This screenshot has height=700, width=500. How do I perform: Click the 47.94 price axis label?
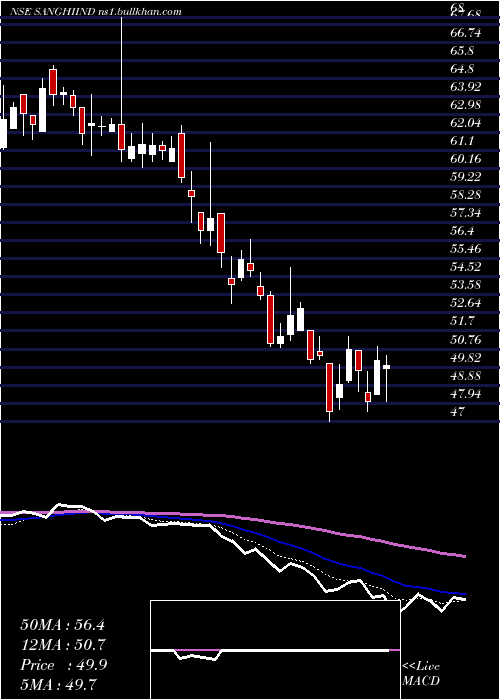(x=466, y=394)
